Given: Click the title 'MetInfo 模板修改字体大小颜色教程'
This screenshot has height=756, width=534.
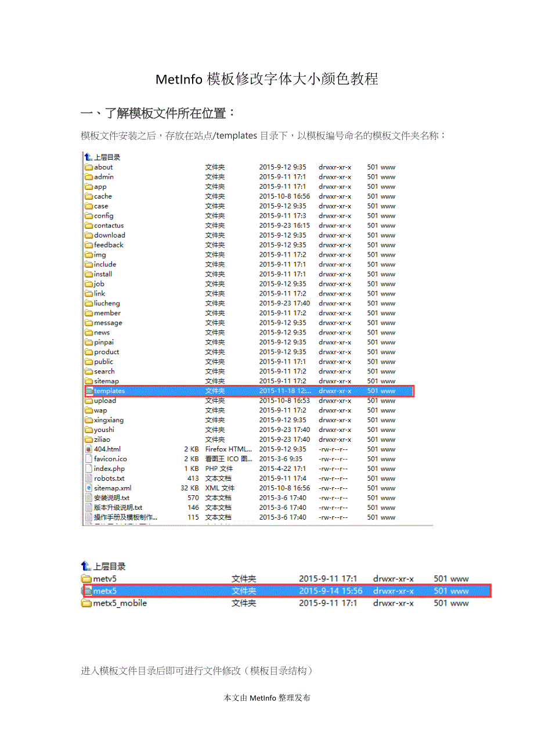Looking at the screenshot, I should click(x=267, y=79).
